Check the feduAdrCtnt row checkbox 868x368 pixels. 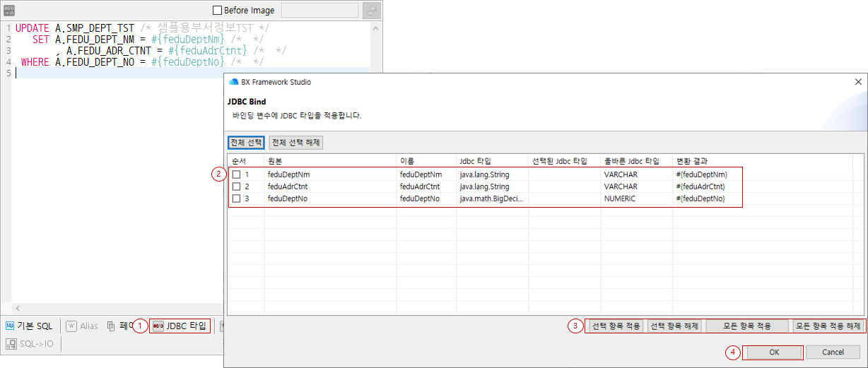237,186
